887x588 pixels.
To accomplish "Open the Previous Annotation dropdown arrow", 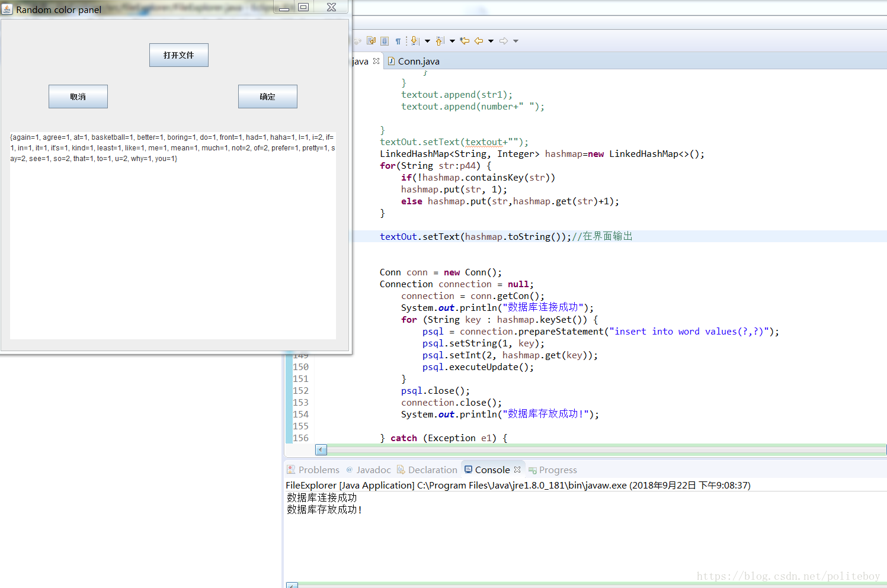I will pos(452,41).
